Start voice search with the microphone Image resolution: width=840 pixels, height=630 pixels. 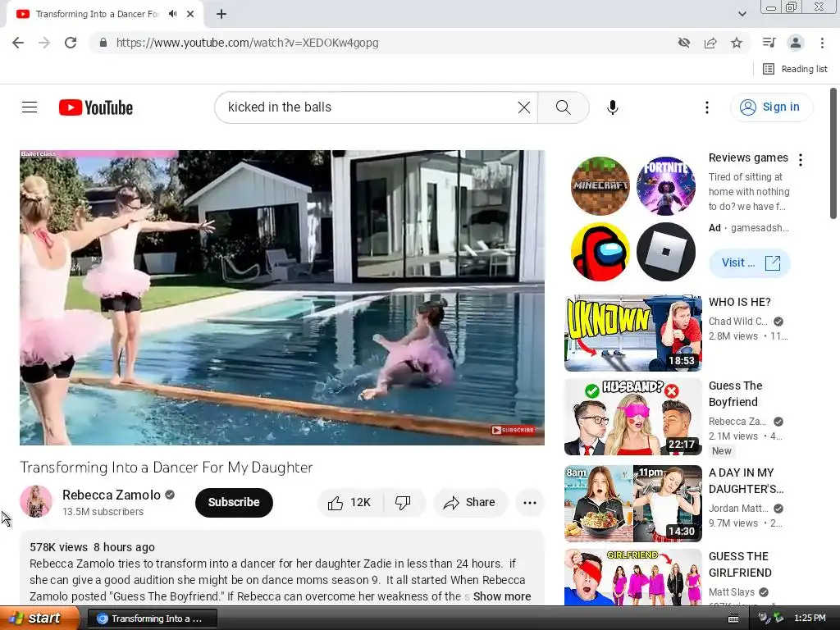(612, 107)
